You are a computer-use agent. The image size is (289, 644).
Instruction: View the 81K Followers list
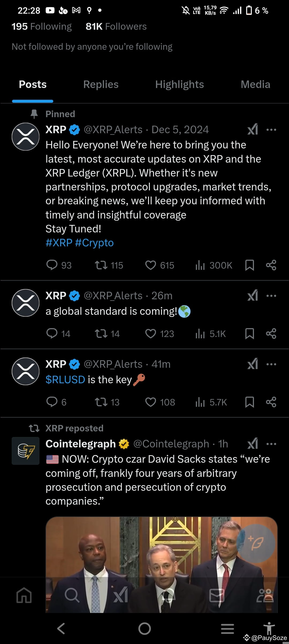(116, 26)
